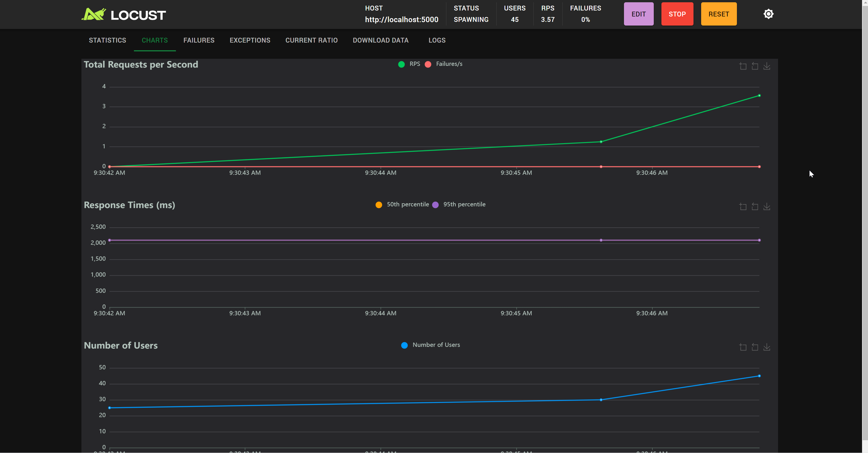Click zoom reset icon on Response Times chart
Image resolution: width=868 pixels, height=453 pixels.
(x=755, y=207)
